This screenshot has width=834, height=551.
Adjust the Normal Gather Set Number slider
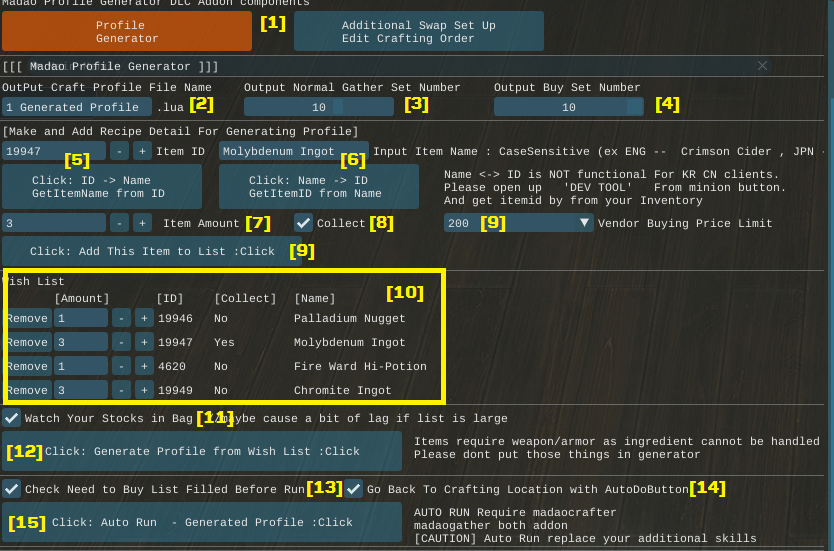319,107
